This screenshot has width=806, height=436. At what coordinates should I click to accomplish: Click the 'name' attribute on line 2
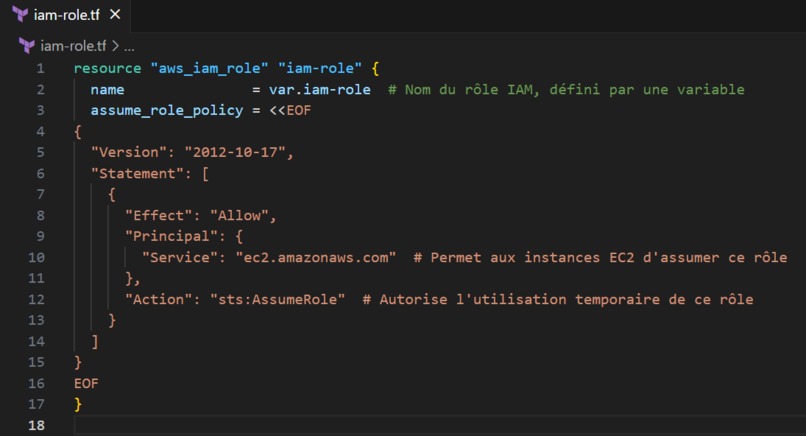107,89
